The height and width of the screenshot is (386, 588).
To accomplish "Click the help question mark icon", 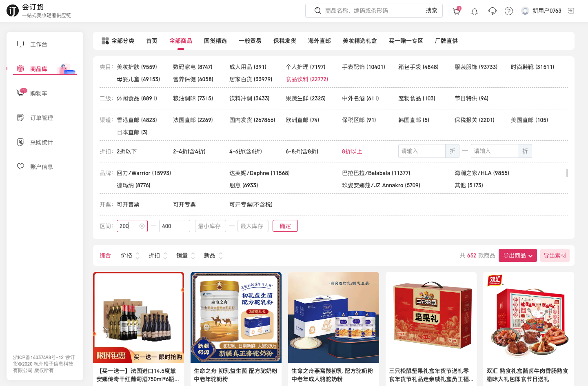I will [508, 11].
